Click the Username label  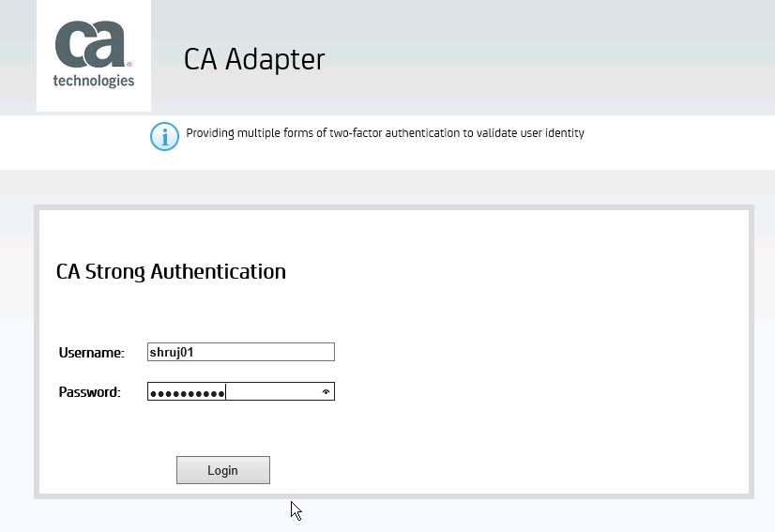tap(91, 353)
